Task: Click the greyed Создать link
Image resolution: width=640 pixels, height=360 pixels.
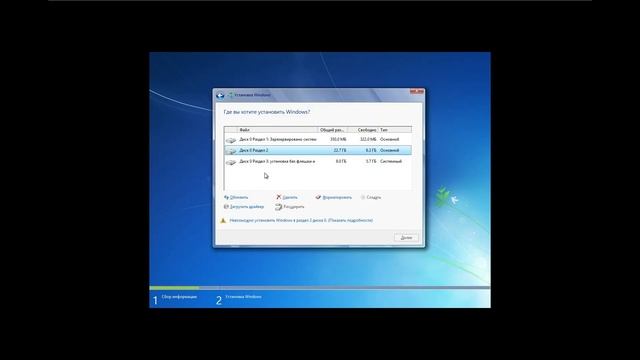Action: click(373, 198)
